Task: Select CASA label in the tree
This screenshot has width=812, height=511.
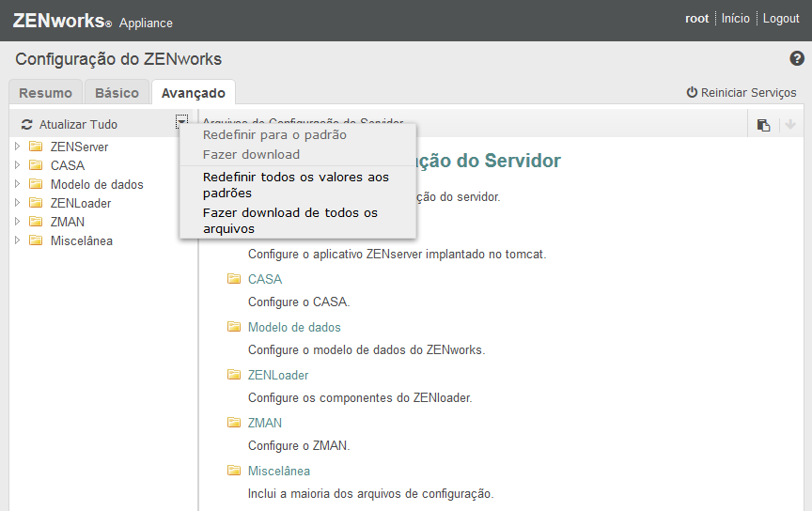Action: [x=68, y=165]
